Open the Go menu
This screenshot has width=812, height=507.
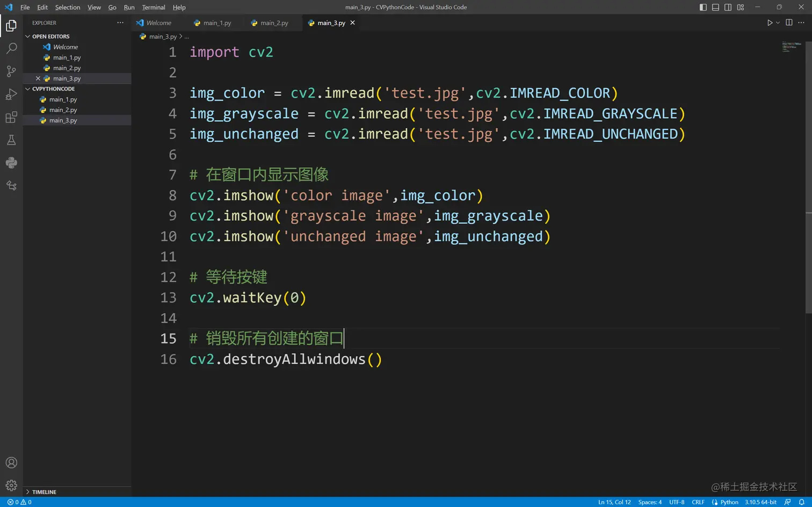(112, 7)
